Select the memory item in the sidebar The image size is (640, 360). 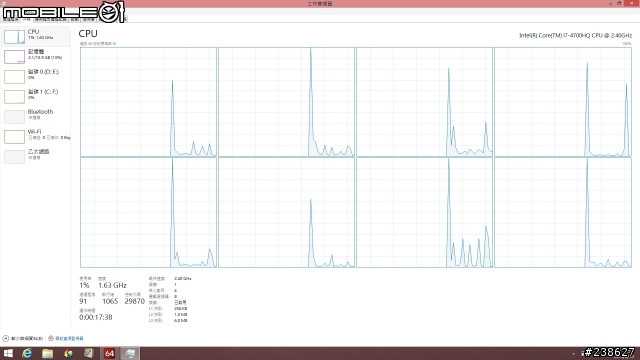[36, 56]
